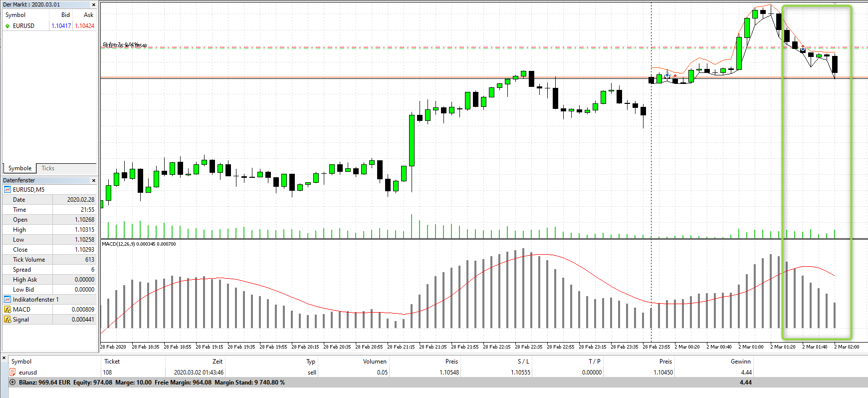Click the 28 Feb 2020 label on time axis
Image resolution: width=868 pixels, height=398 pixels.
(113, 347)
